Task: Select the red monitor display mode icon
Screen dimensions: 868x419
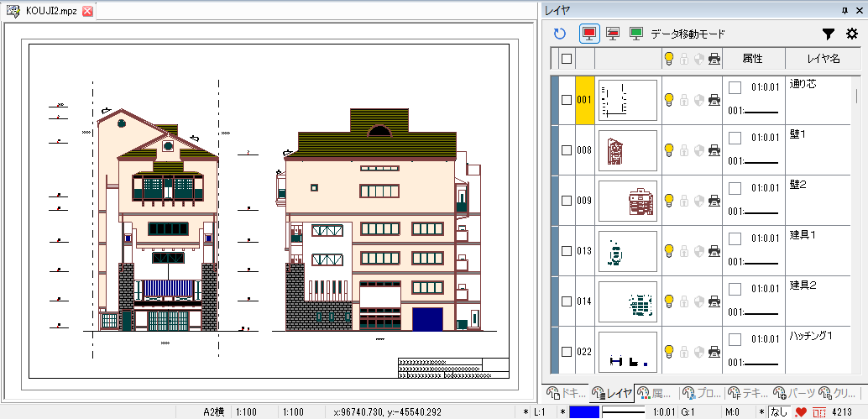Action: 589,34
